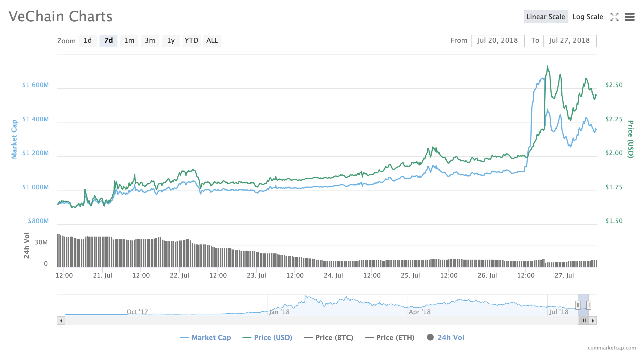
Task: Edit the From date field
Action: pos(498,41)
